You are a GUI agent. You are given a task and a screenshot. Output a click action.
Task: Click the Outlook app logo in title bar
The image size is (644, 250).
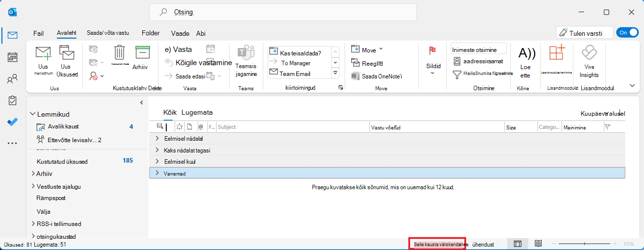[x=13, y=12]
